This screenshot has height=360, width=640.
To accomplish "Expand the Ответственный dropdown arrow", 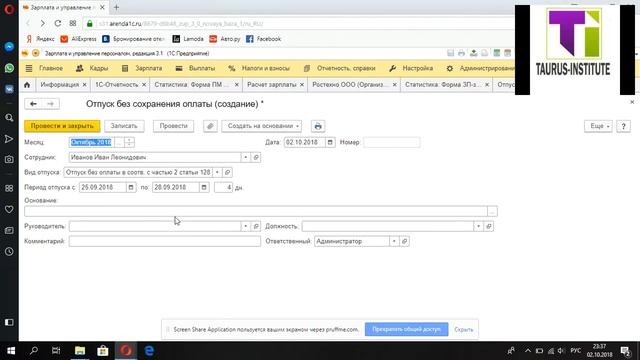I will (x=394, y=241).
